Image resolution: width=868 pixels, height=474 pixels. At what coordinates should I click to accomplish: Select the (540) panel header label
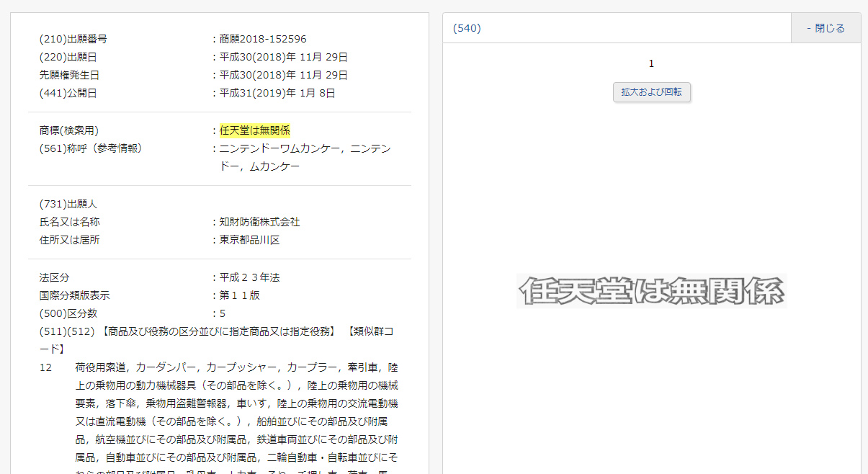(x=467, y=28)
